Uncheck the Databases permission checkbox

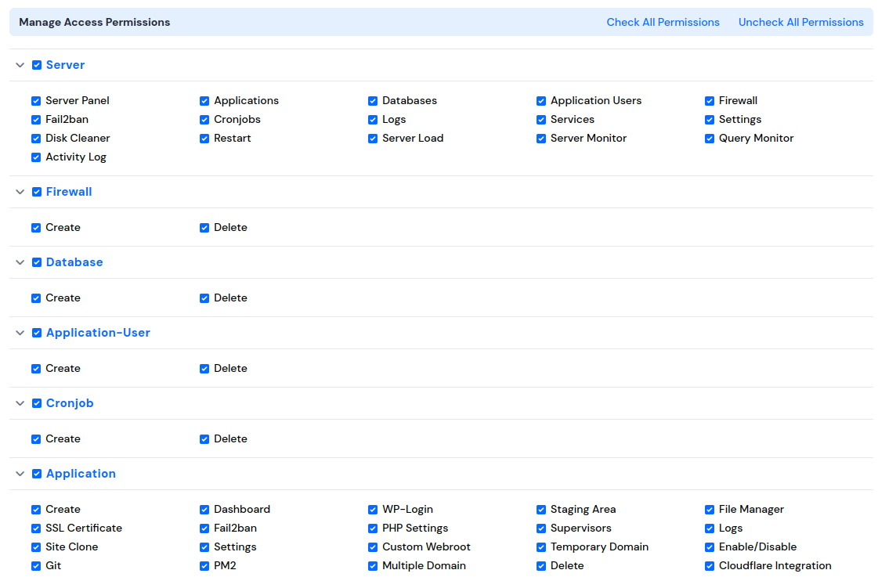click(x=373, y=101)
